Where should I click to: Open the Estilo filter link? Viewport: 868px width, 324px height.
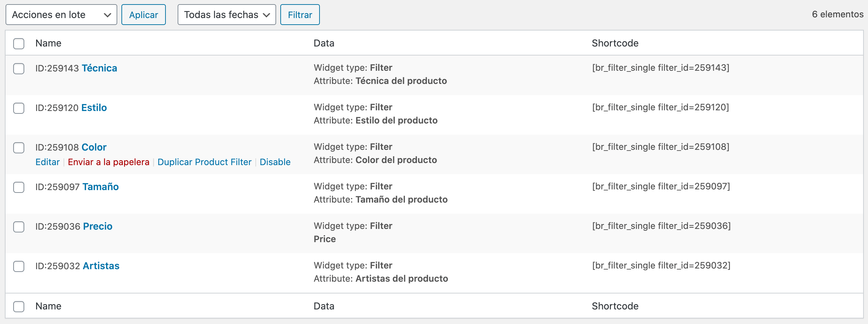pyautogui.click(x=94, y=108)
